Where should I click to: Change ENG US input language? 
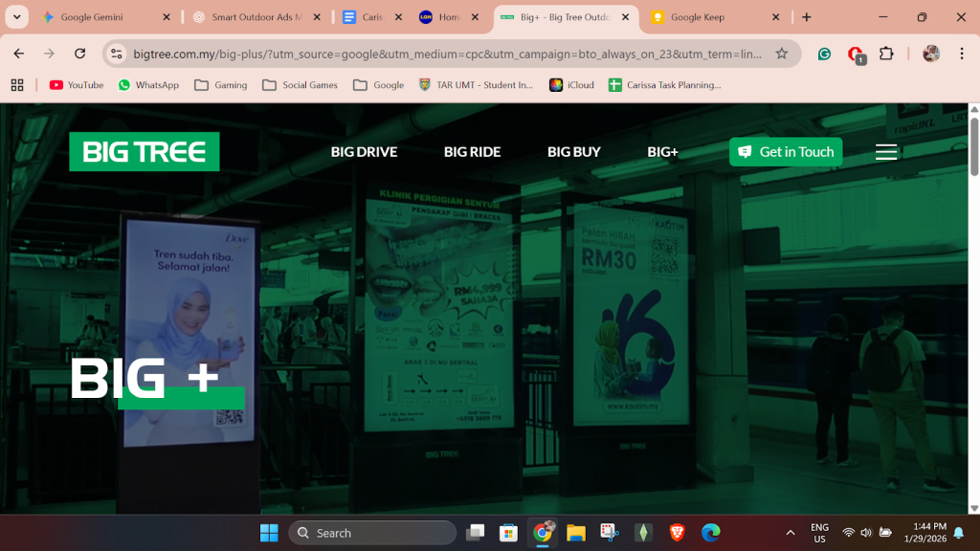click(819, 533)
